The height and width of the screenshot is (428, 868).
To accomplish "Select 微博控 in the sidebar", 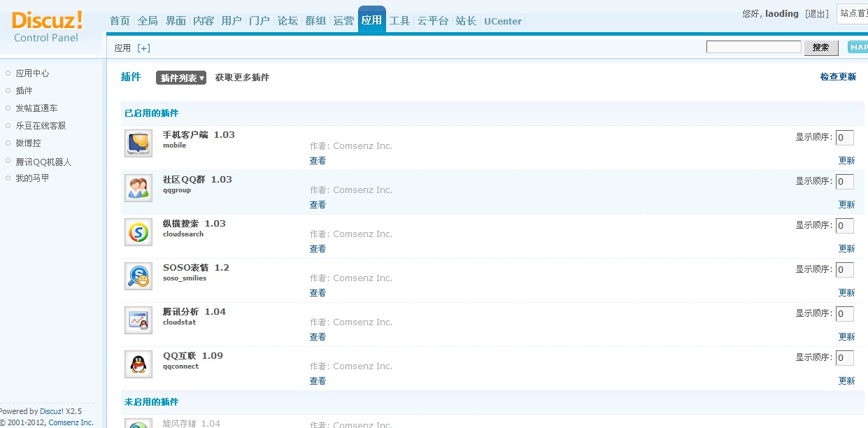I will [x=28, y=143].
